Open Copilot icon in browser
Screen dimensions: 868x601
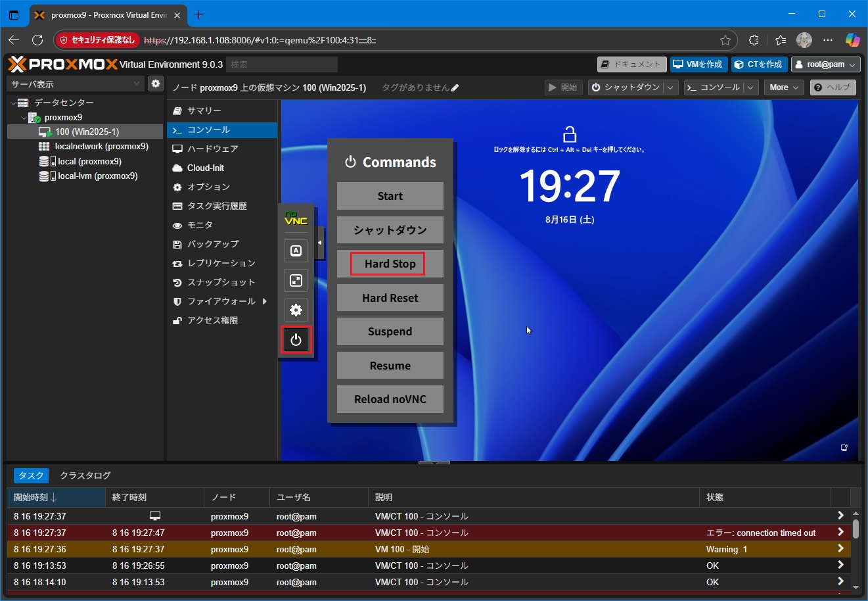point(852,40)
